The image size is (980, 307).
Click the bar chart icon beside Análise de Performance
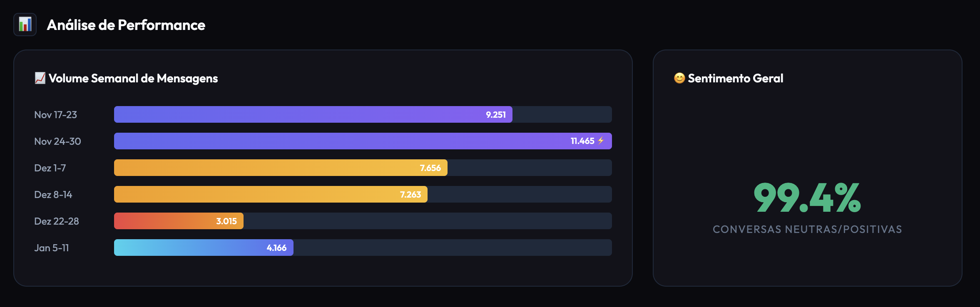(25, 25)
